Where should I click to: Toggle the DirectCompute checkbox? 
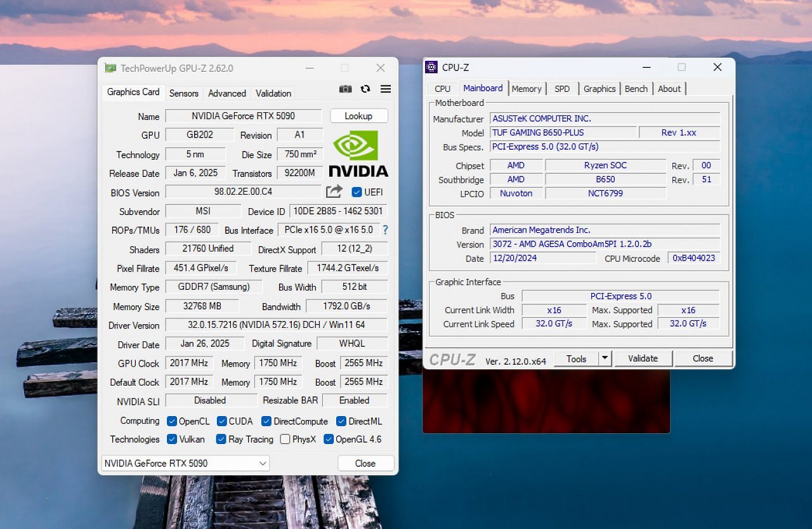click(266, 421)
